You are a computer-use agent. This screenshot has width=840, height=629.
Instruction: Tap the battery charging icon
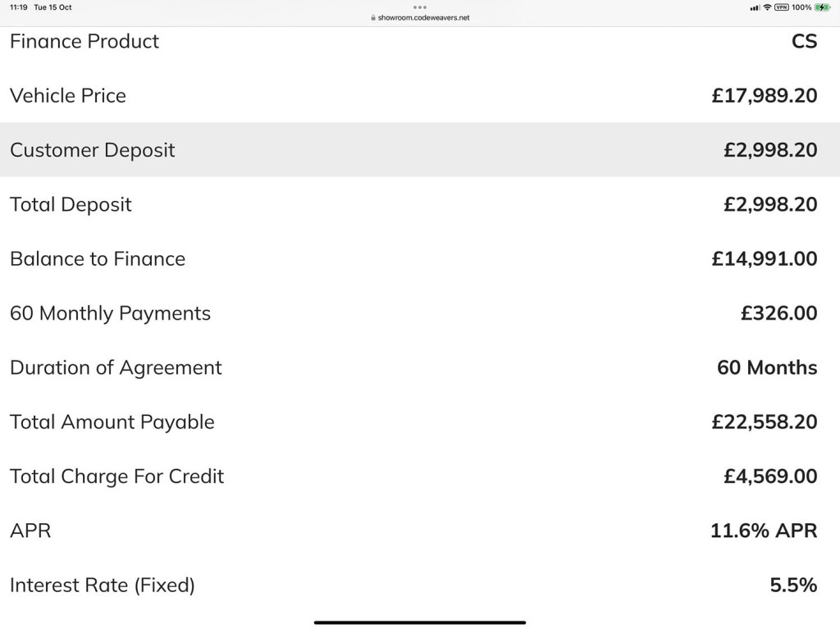822,7
